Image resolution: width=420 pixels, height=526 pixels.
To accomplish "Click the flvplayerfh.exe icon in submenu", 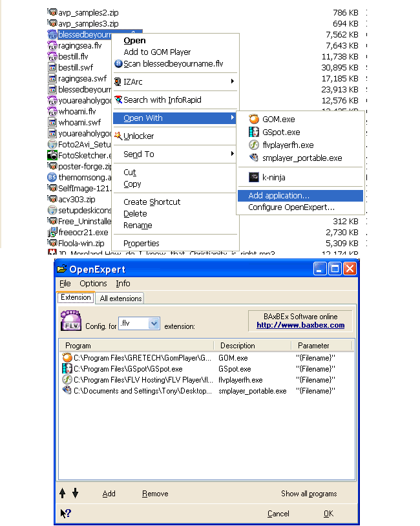I will click(254, 145).
